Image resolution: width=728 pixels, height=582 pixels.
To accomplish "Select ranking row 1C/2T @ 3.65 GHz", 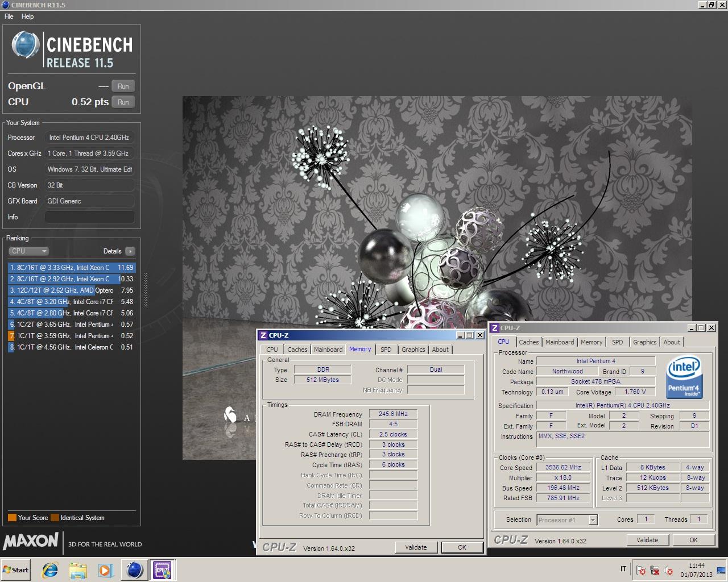I will [71, 325].
